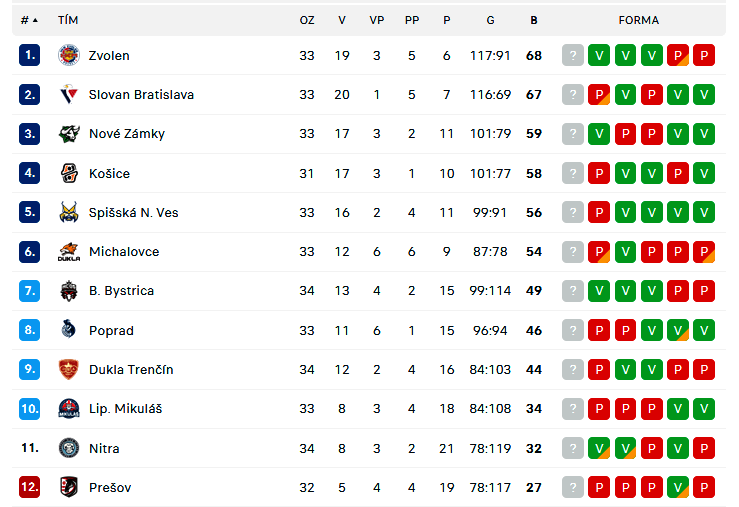Click the Spišská N. Ves lynx logo
The image size is (739, 507).
[69, 212]
